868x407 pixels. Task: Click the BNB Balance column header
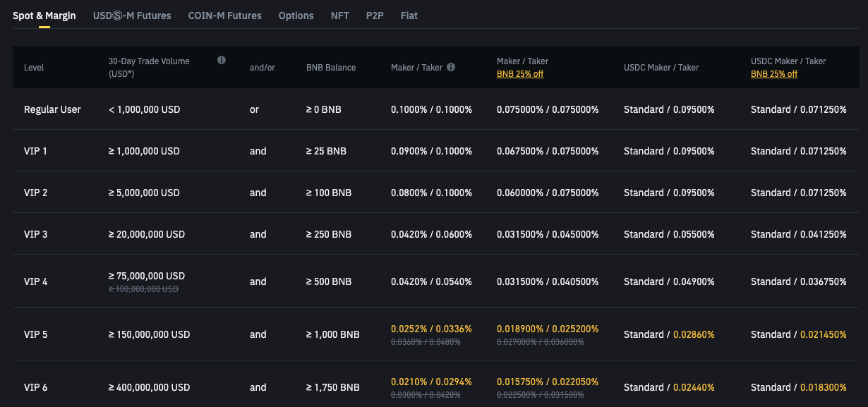[x=329, y=67]
